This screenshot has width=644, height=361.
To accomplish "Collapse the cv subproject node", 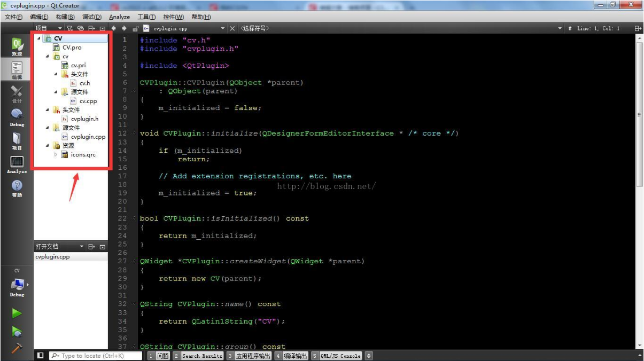I will coord(48,56).
